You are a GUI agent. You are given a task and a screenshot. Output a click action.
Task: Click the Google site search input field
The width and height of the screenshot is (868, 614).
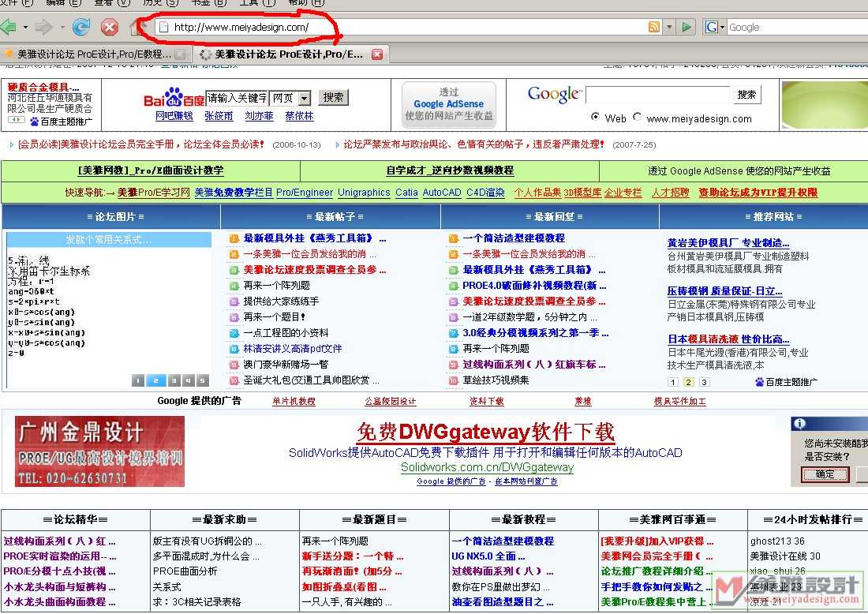(x=658, y=94)
